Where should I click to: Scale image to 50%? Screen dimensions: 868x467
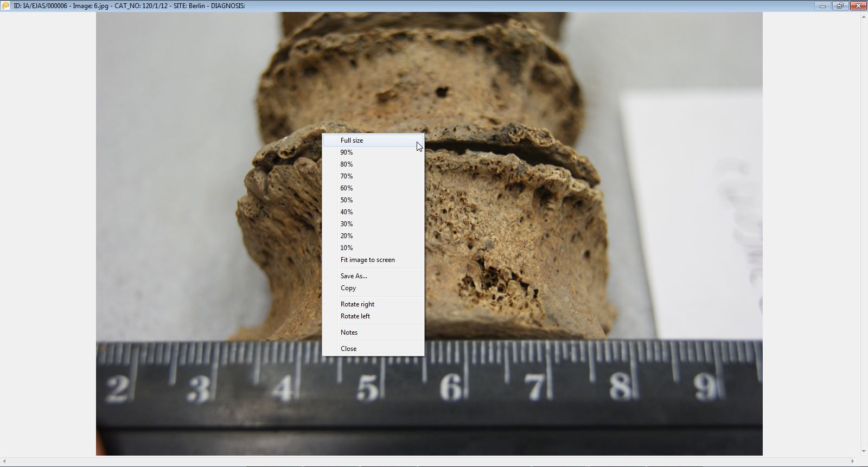pyautogui.click(x=347, y=200)
